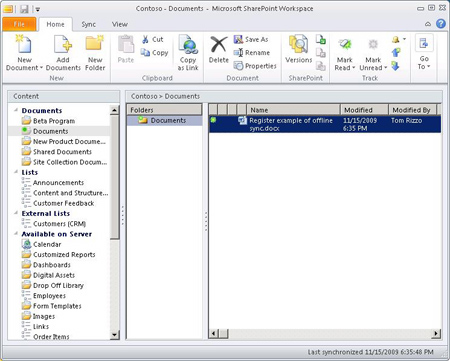This screenshot has width=450, height=361.
Task: Minimize the ribbon with the caret icon
Action: 428,24
